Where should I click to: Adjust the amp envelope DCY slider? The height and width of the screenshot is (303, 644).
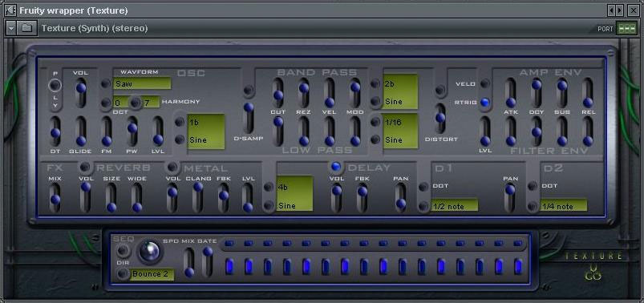tap(537, 93)
